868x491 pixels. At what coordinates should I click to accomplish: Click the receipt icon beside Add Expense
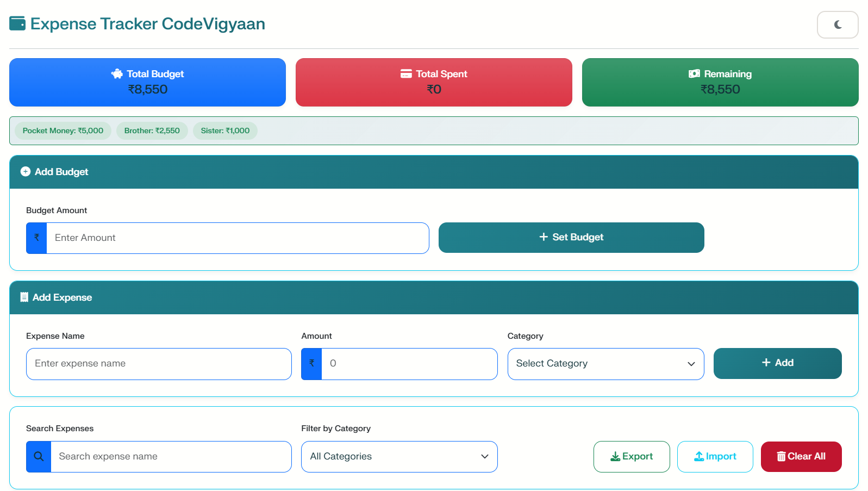coord(24,297)
